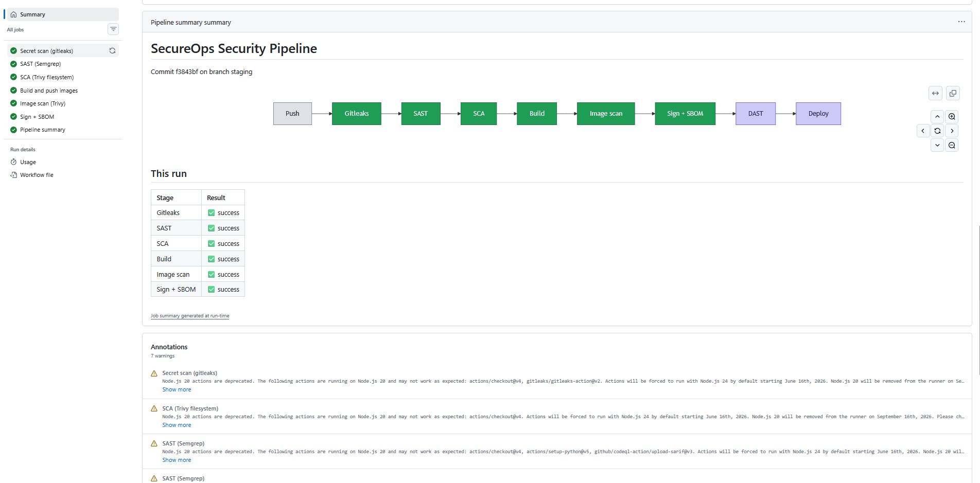
Task: Pan diagram right arrow
Action: pyautogui.click(x=952, y=131)
